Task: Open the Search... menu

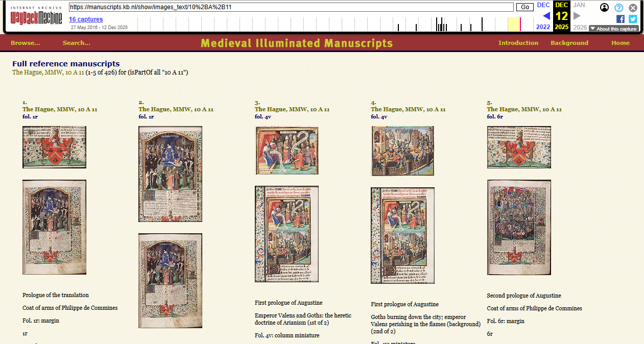Action: [x=77, y=43]
